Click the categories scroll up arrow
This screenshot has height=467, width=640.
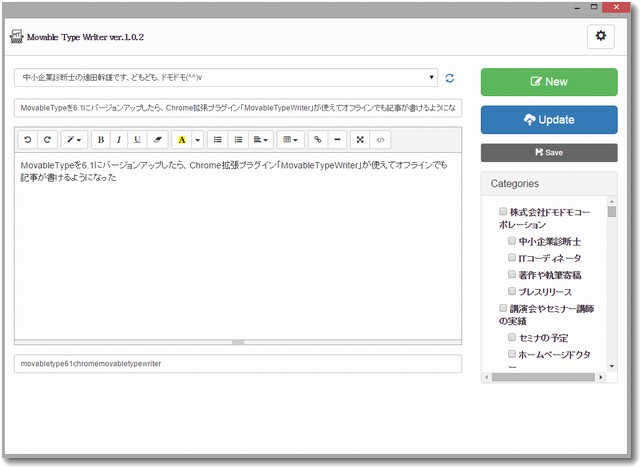tap(611, 201)
